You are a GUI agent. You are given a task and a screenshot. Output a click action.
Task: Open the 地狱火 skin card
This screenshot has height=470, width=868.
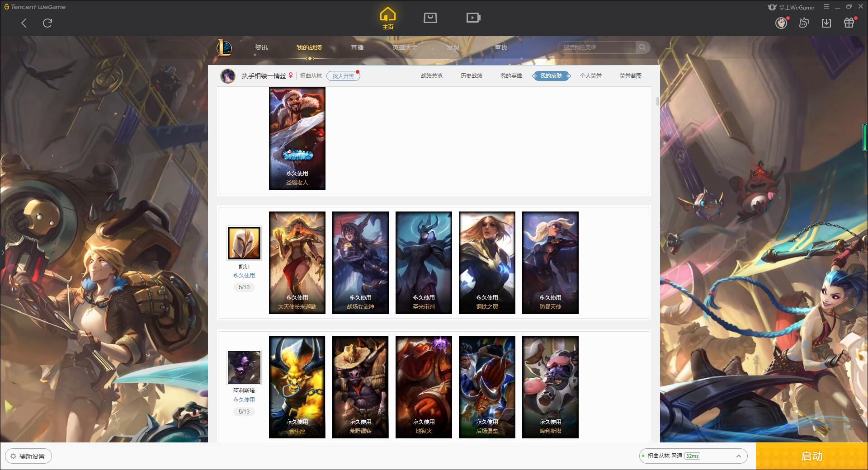pyautogui.click(x=424, y=387)
